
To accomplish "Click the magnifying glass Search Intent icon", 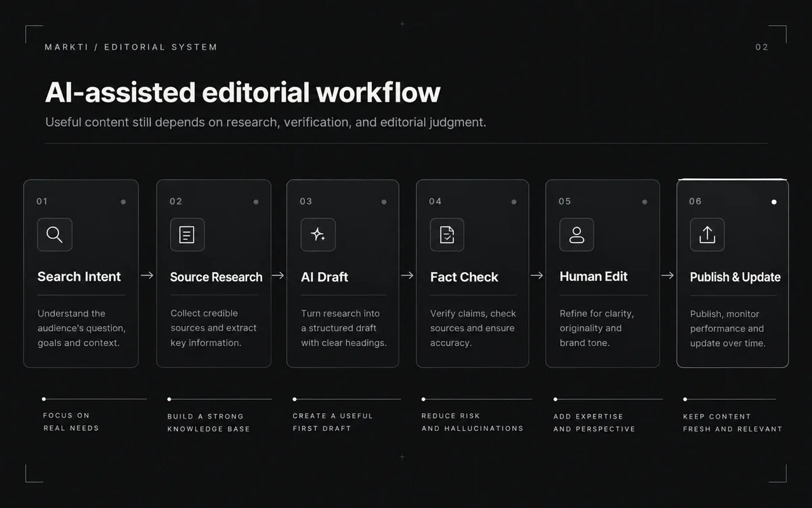I will [x=55, y=234].
